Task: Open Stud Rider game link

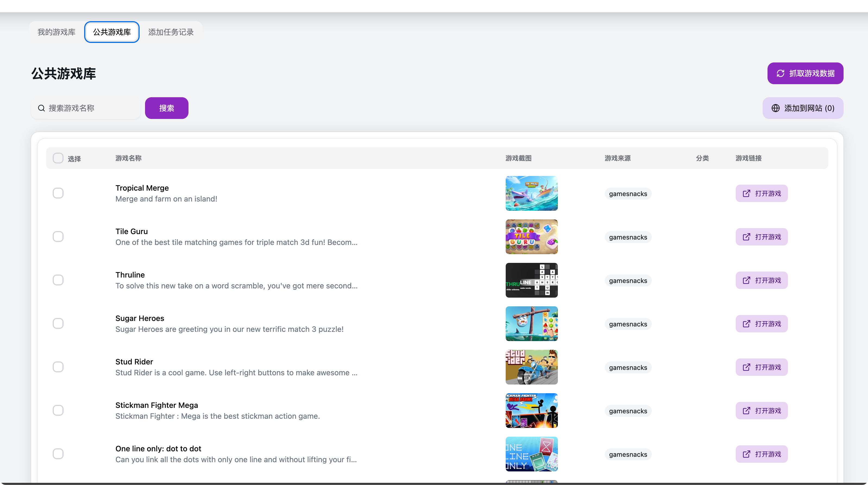Action: [762, 367]
